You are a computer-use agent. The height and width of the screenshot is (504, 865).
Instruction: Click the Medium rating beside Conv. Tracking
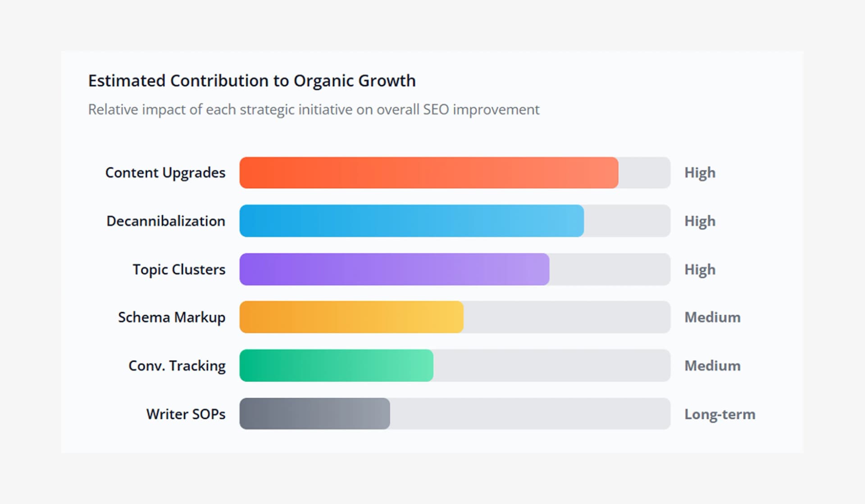click(712, 366)
